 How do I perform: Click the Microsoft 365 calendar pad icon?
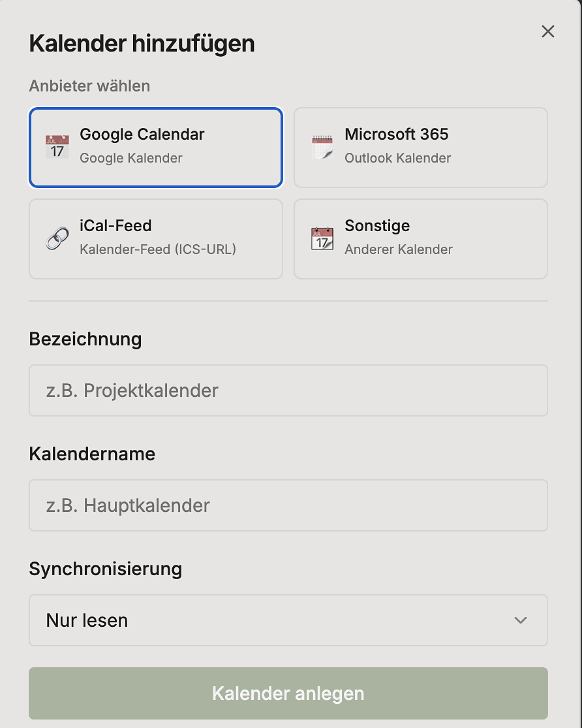click(x=322, y=147)
